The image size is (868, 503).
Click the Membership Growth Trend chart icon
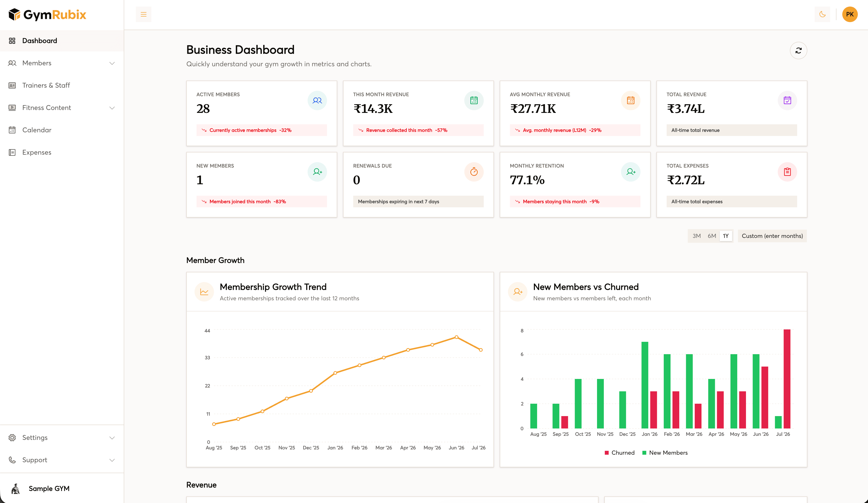point(204,292)
